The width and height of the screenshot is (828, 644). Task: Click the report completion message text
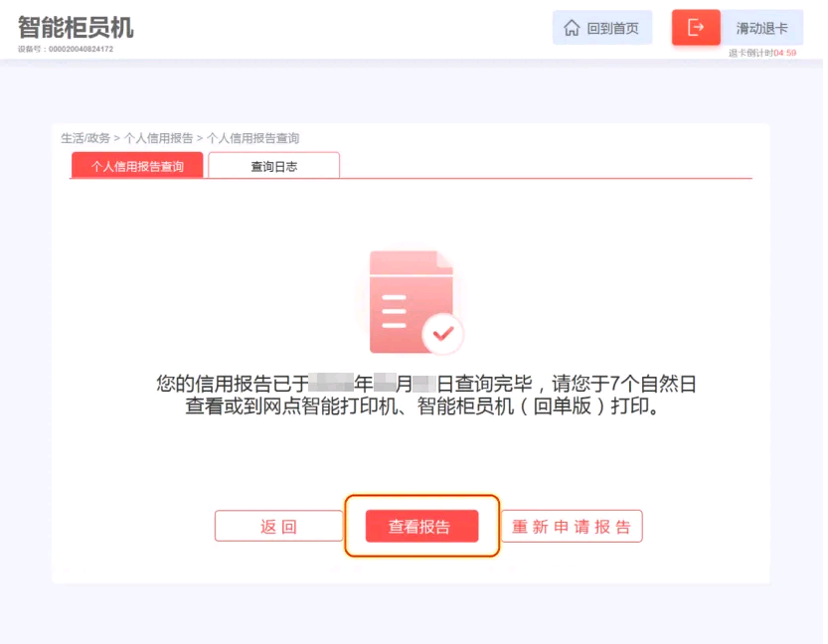click(x=428, y=397)
